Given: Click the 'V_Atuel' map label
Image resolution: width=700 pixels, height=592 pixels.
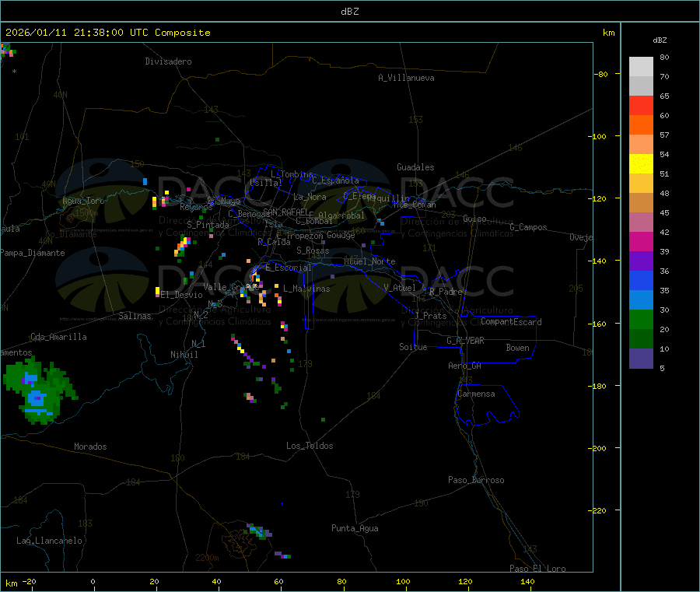Looking at the screenshot, I should point(400,288).
